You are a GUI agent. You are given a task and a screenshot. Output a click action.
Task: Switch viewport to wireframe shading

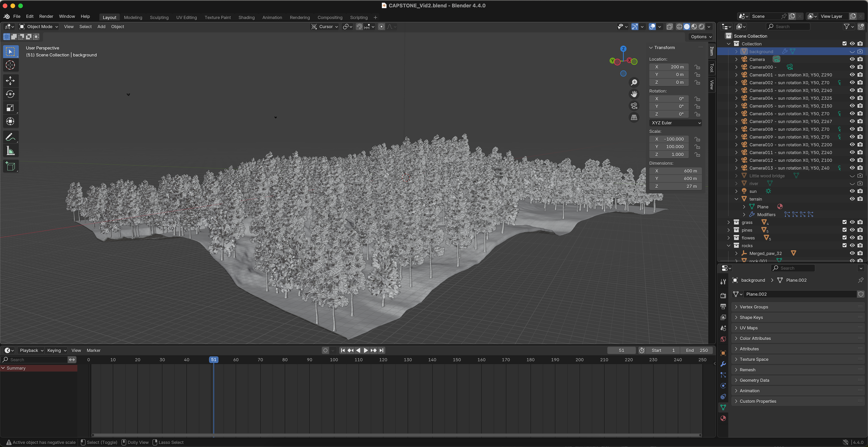[679, 27]
